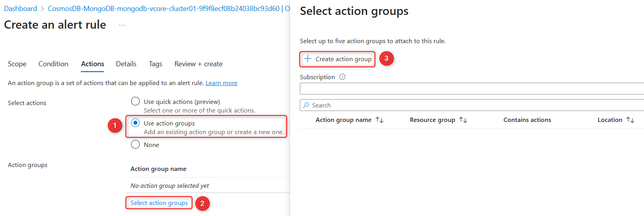Switch to the Condition tab
This screenshot has width=644, height=216.
pos(53,64)
